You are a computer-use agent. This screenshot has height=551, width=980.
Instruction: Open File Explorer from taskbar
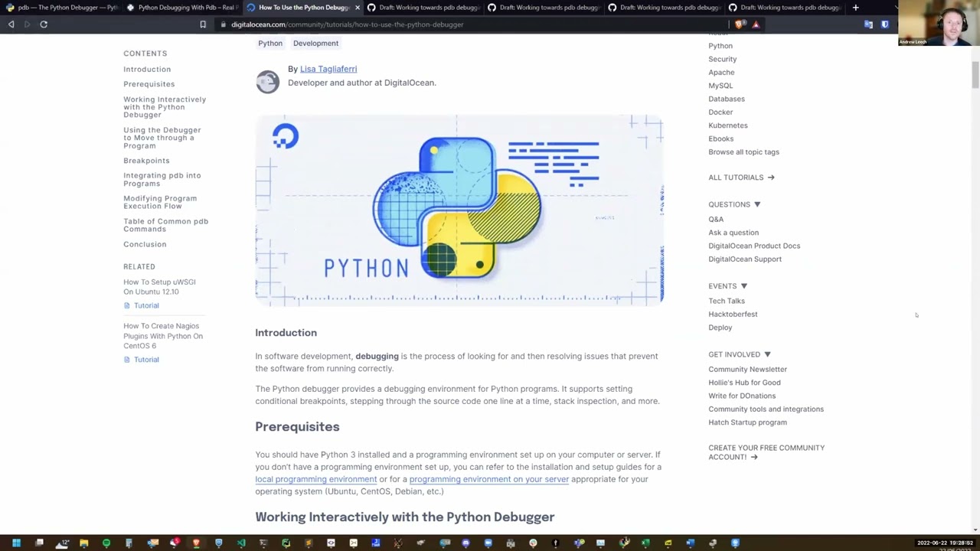point(84,543)
